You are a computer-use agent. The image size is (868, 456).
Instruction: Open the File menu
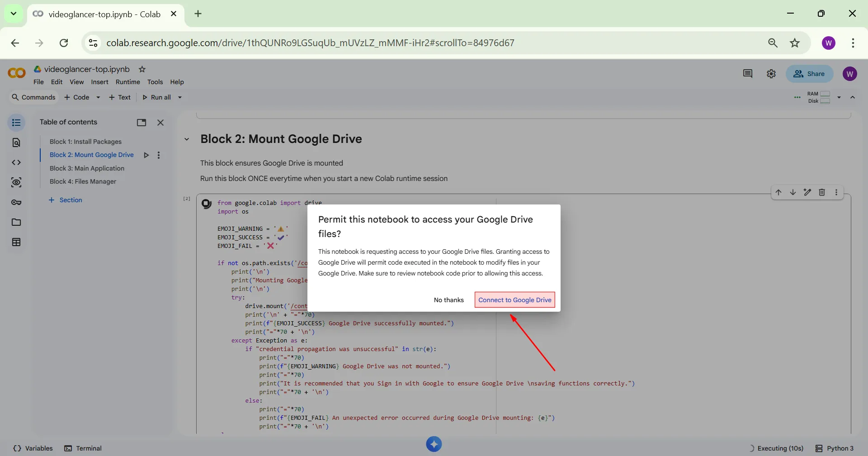[x=38, y=82]
